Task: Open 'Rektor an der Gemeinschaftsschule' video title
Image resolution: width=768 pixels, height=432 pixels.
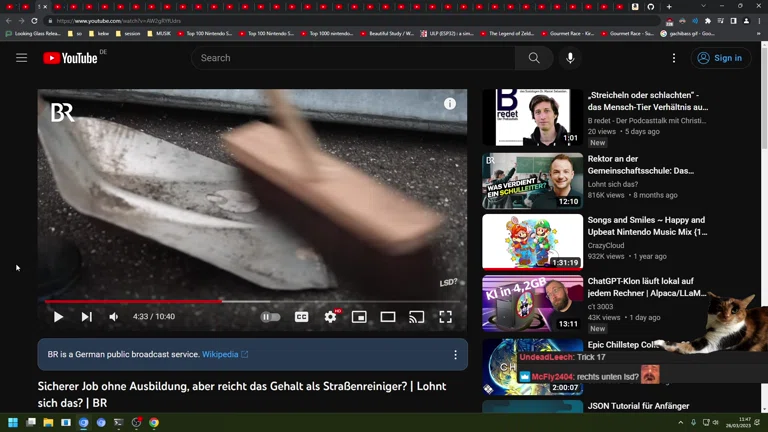Action: [641, 165]
